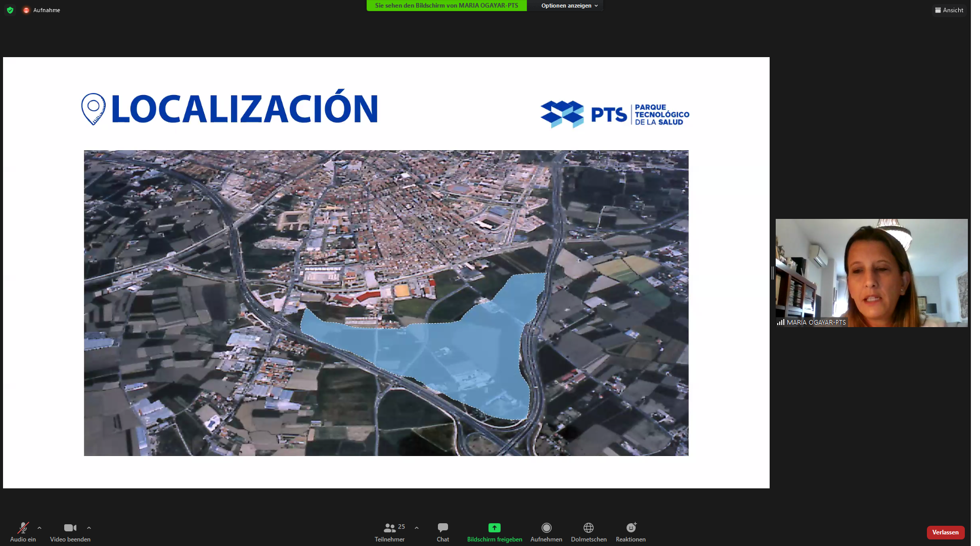Click the PTS logo on shared slide
This screenshot has width=980, height=546.
(x=614, y=114)
